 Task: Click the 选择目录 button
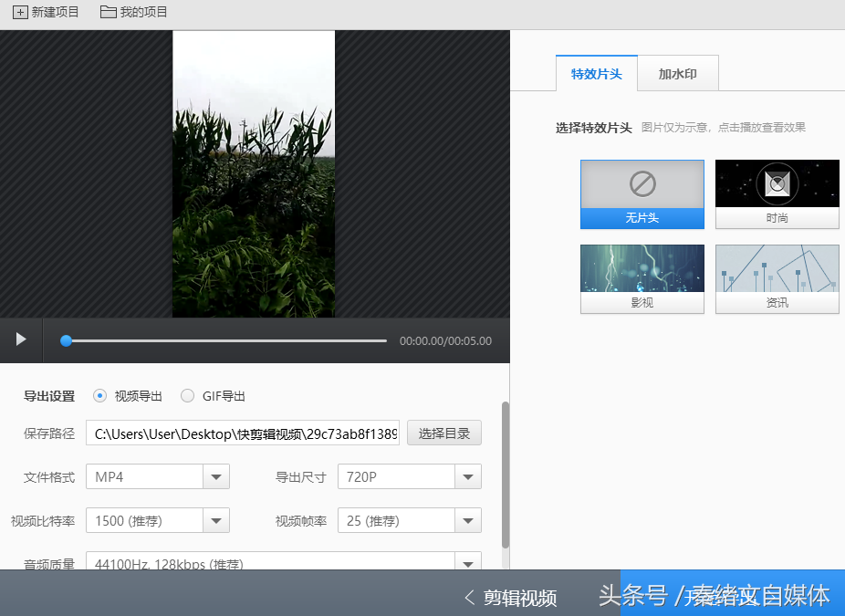coord(443,433)
